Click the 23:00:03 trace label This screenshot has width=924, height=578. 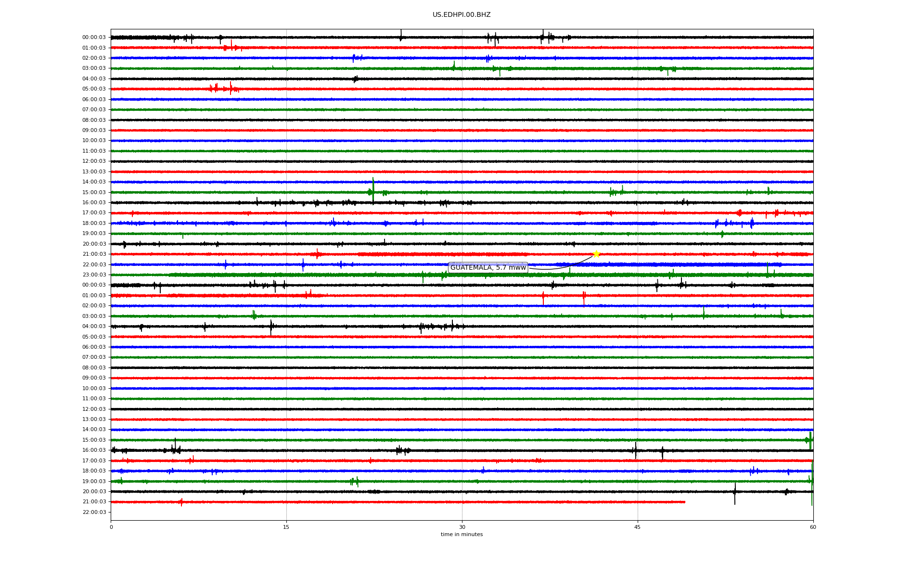pyautogui.click(x=94, y=275)
